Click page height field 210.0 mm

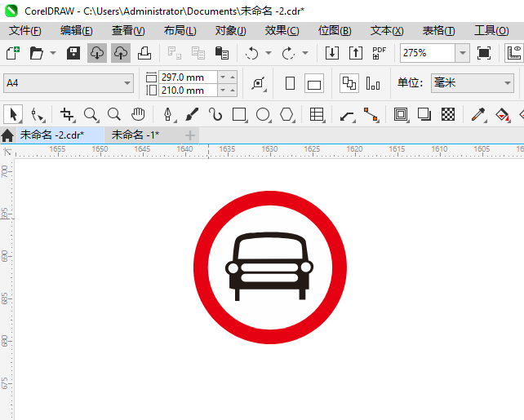[188, 91]
